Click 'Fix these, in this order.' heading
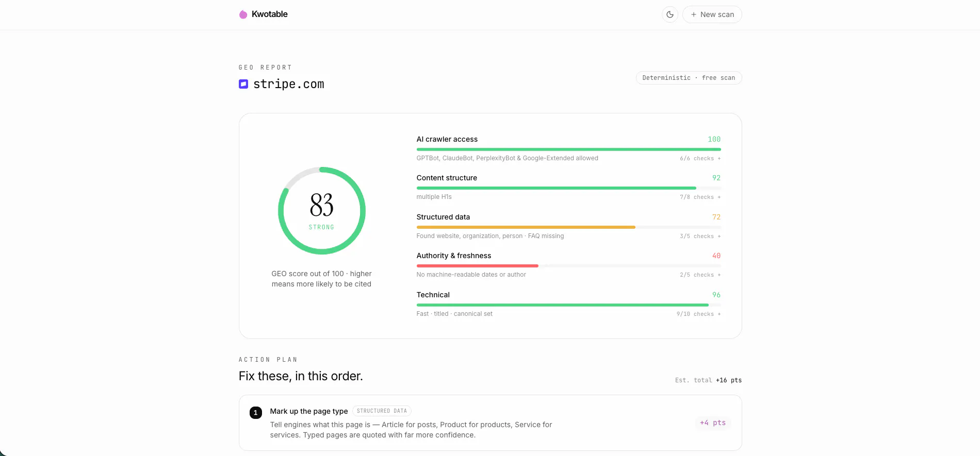This screenshot has width=980, height=456. click(301, 376)
